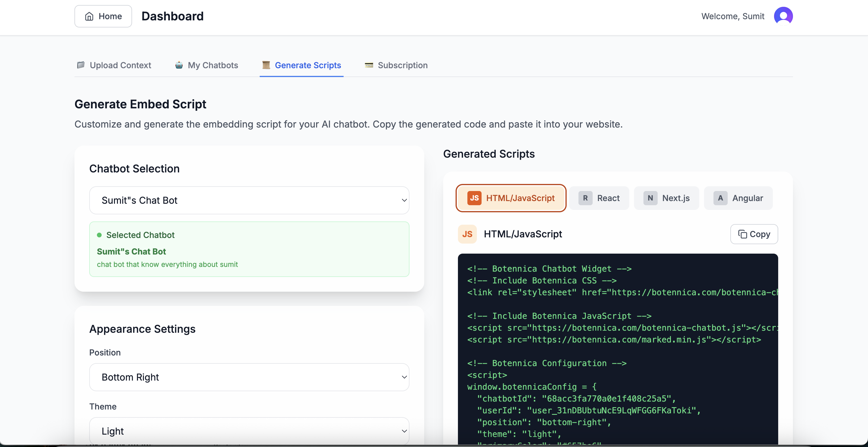
Task: Click the Generate Embed Script heading
Action: pos(140,104)
